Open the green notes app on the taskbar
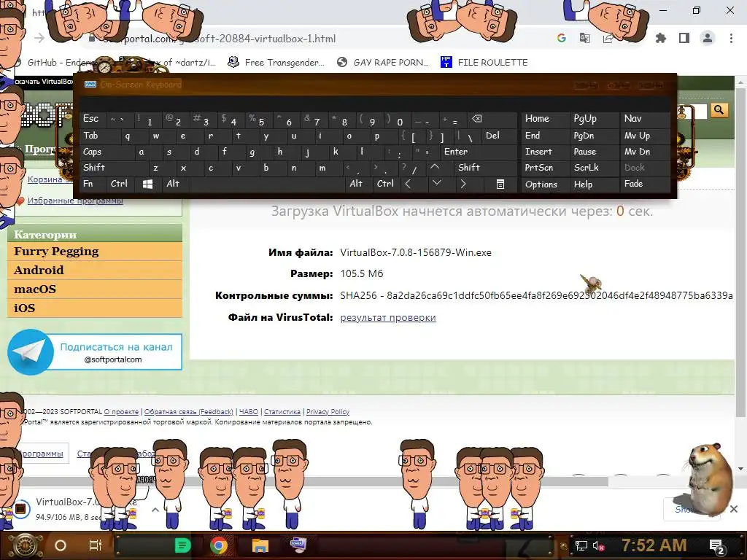 [x=183, y=545]
